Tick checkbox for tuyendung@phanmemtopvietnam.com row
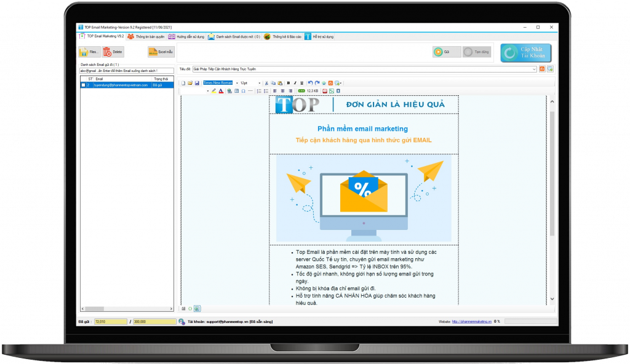Image resolution: width=630 pixels, height=364 pixels. pyautogui.click(x=83, y=85)
